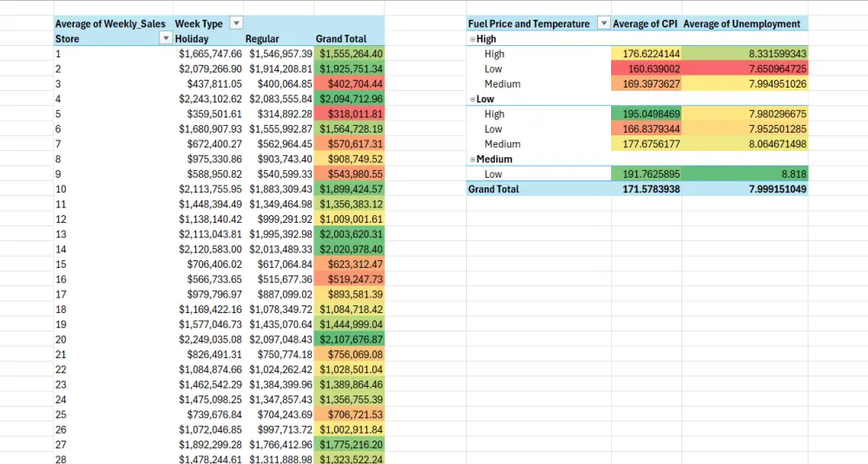
Task: Click the Low sub-row under Medium group
Action: pos(539,173)
